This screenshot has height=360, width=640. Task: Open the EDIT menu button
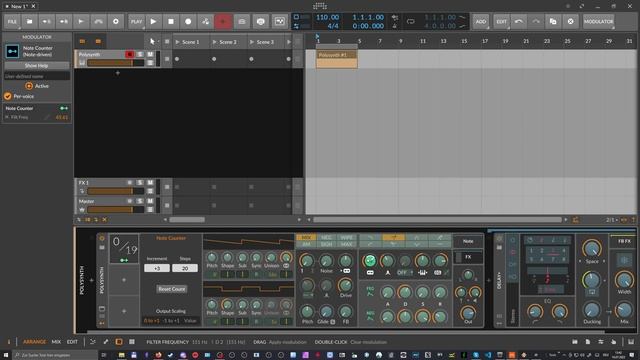[501, 21]
